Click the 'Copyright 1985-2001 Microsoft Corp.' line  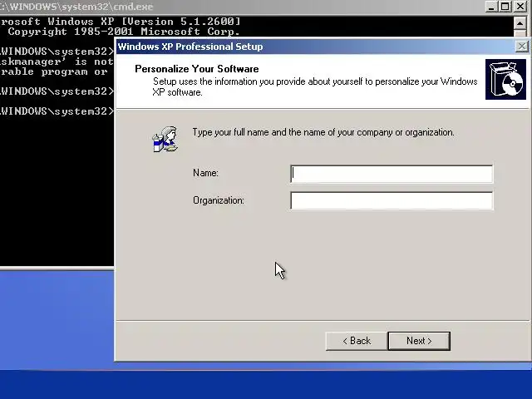(x=124, y=32)
